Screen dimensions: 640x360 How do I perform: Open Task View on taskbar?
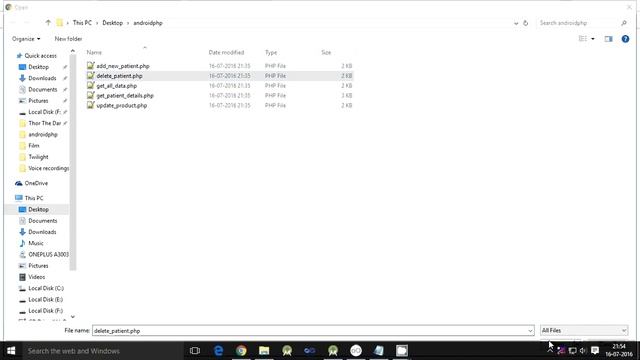pyautogui.click(x=195, y=351)
